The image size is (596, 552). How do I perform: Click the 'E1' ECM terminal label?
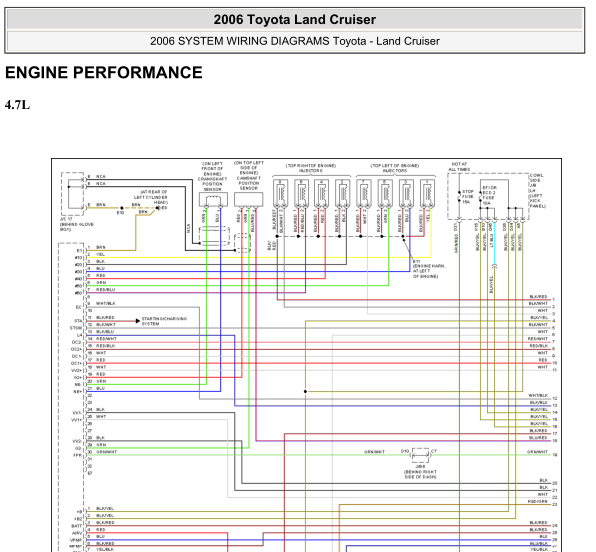point(79,251)
